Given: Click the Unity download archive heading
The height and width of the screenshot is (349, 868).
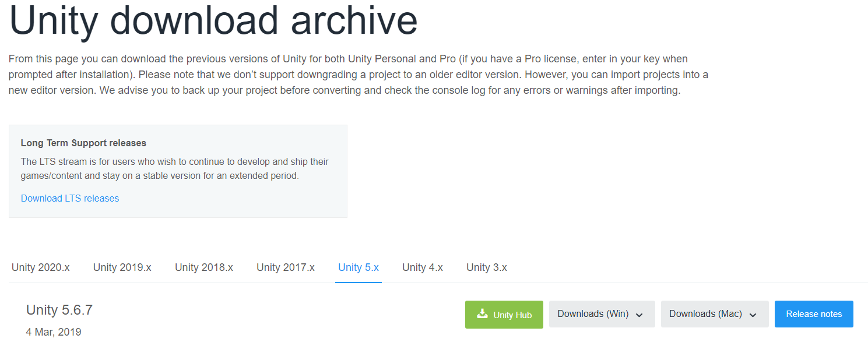Looking at the screenshot, I should click(213, 22).
